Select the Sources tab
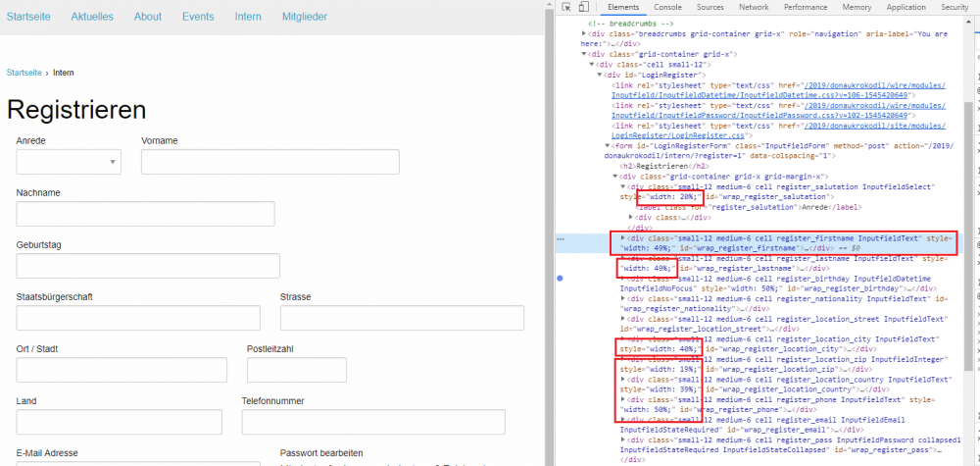Screen dimensions: 980x466 [x=710, y=7]
